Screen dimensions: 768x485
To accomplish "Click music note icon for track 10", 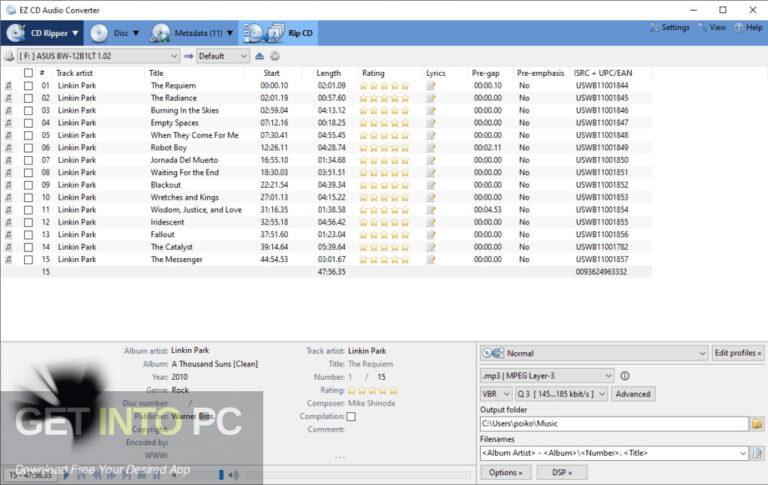I will click(8, 197).
